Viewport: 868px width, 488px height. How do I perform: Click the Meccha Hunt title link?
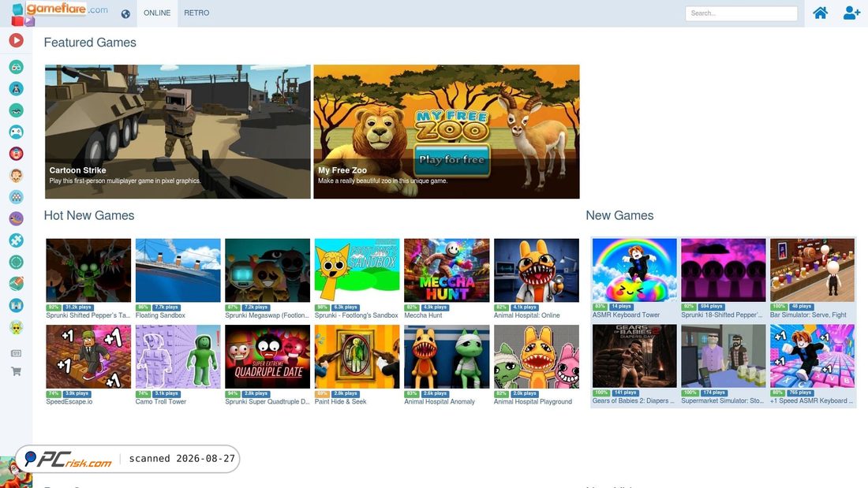tap(423, 315)
